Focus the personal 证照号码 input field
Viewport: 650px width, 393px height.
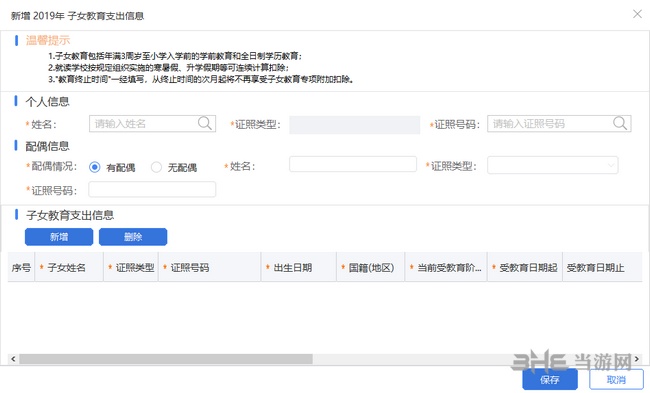pos(559,124)
